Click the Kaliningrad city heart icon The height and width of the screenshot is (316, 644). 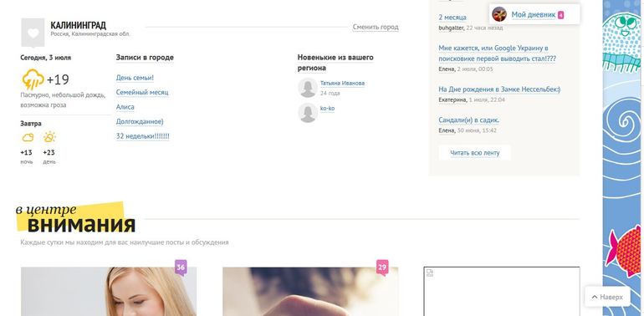click(x=33, y=33)
